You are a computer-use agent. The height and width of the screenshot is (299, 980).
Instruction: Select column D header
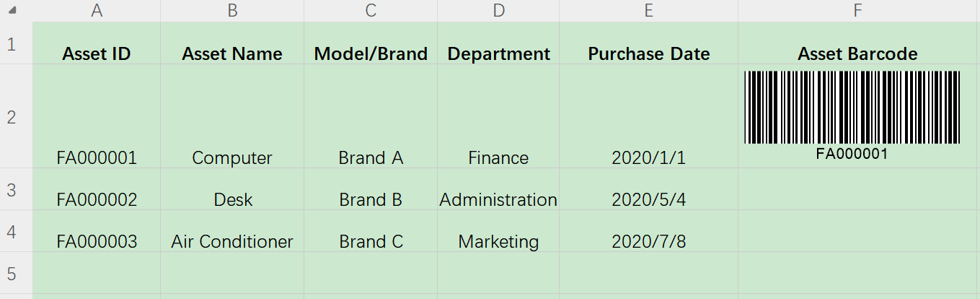click(498, 11)
